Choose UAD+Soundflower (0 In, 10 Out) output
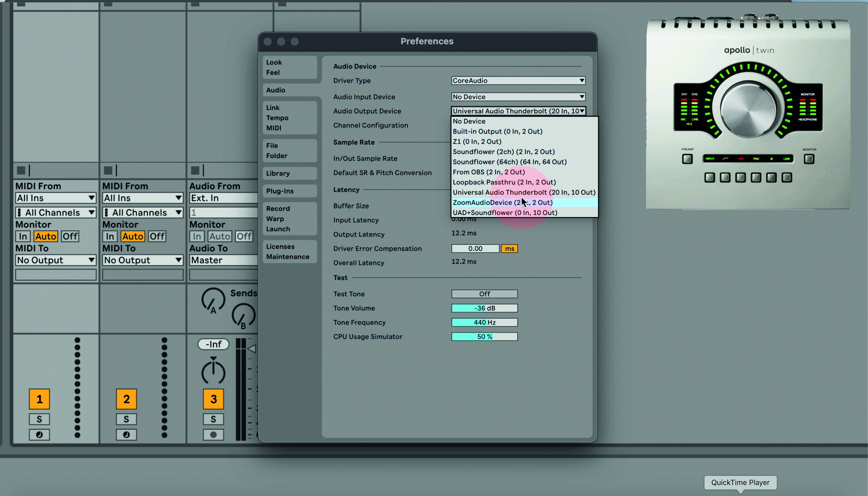 tap(524, 213)
